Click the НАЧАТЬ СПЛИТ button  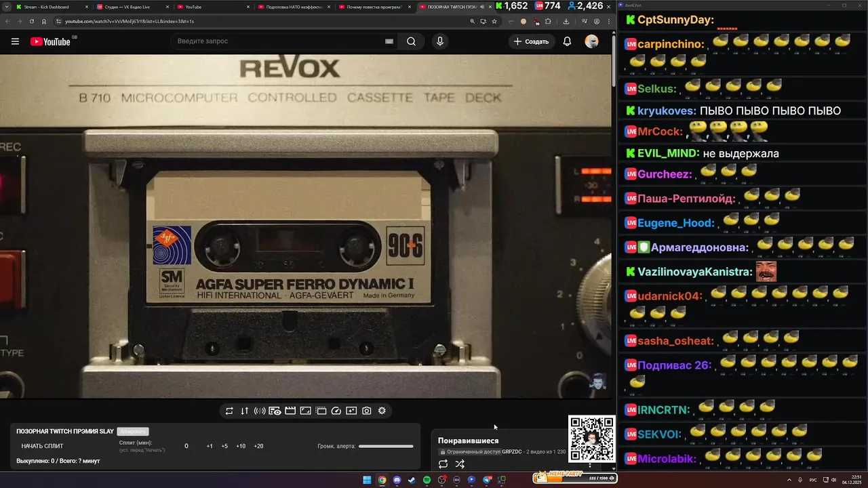(x=42, y=446)
